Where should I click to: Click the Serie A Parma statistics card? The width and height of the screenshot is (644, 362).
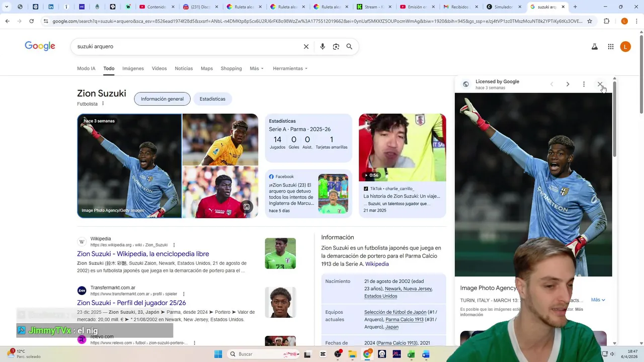coord(308,138)
